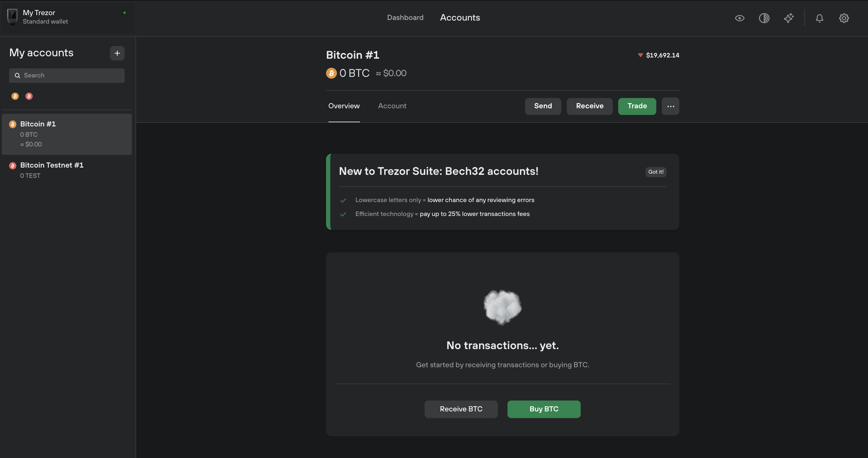
Task: Click the ≈ $0.00 fiat balance in header
Action: (x=391, y=73)
